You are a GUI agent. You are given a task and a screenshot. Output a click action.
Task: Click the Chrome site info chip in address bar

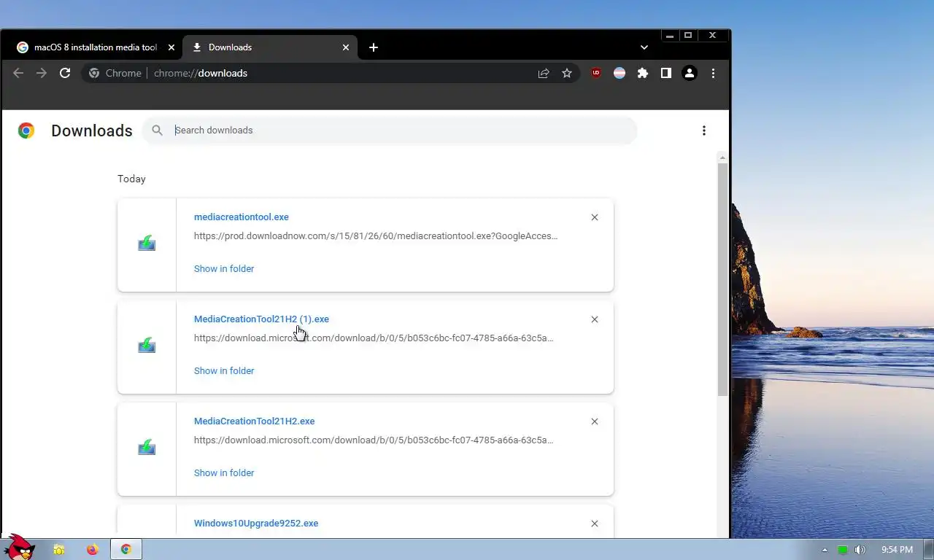pyautogui.click(x=115, y=73)
